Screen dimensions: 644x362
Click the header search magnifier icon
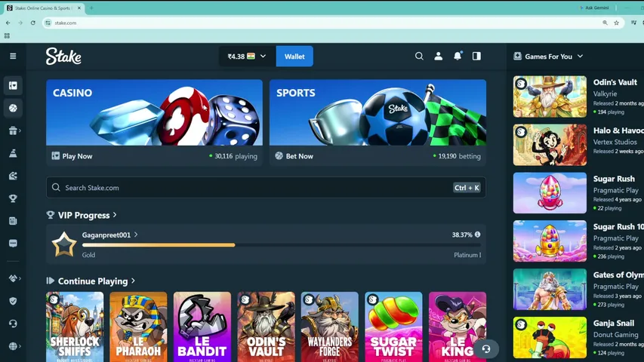coord(419,57)
